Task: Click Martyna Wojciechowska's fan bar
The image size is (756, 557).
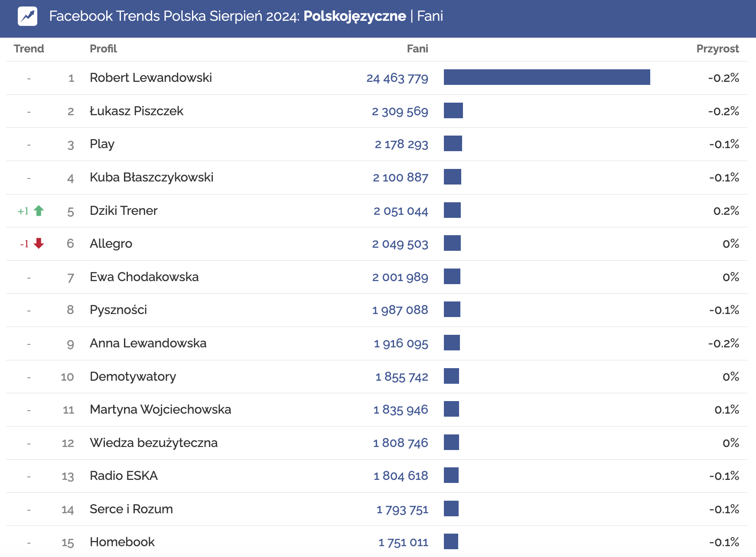Action: [451, 409]
